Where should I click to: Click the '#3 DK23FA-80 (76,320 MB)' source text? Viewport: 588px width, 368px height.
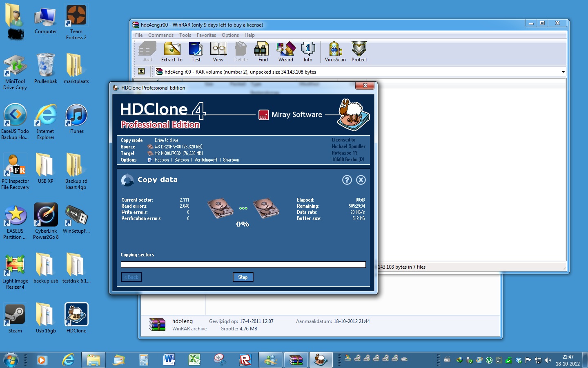pos(178,147)
